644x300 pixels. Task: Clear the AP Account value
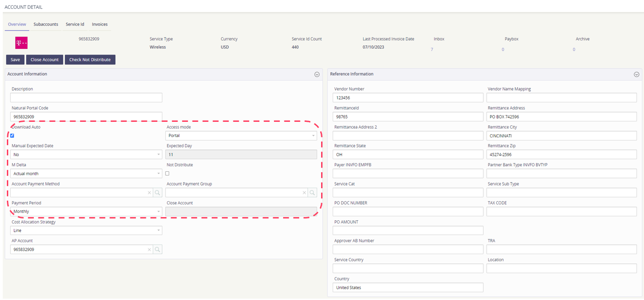click(x=149, y=250)
